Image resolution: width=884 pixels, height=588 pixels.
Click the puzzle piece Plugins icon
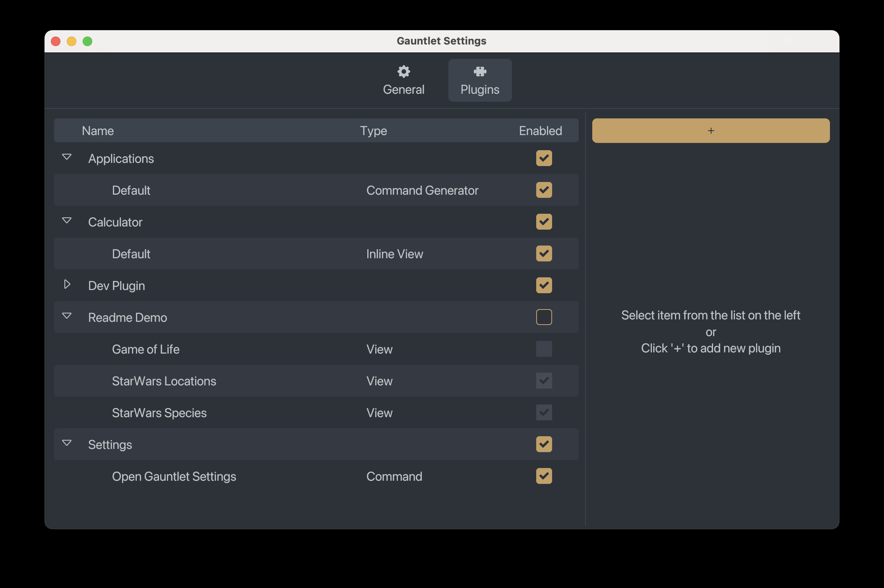click(x=480, y=72)
